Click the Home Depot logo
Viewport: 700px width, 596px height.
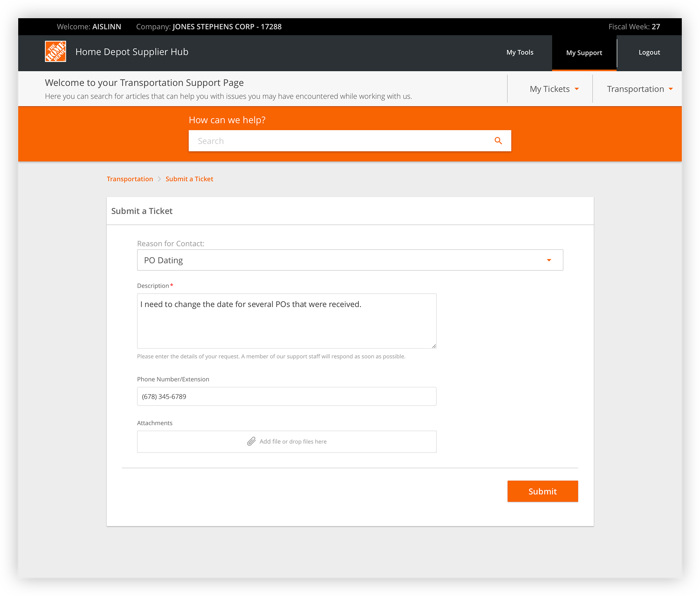pyautogui.click(x=55, y=51)
